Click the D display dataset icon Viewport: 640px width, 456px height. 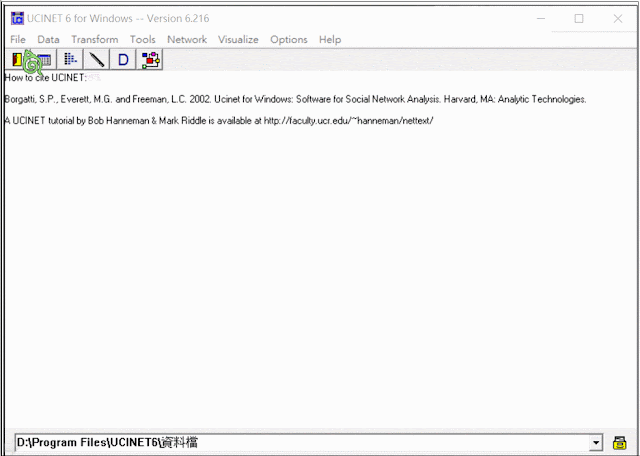point(123,60)
